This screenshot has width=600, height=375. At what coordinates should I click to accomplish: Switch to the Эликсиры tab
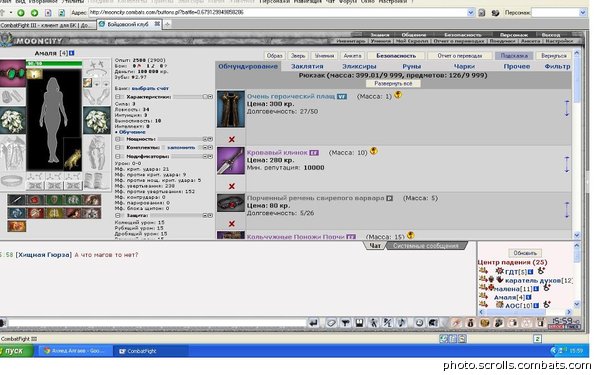[x=359, y=67]
